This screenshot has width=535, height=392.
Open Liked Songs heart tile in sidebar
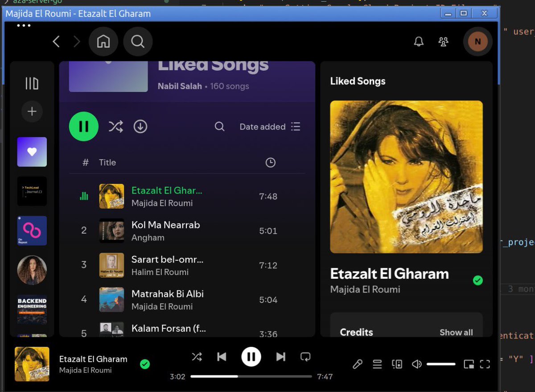[x=32, y=152]
